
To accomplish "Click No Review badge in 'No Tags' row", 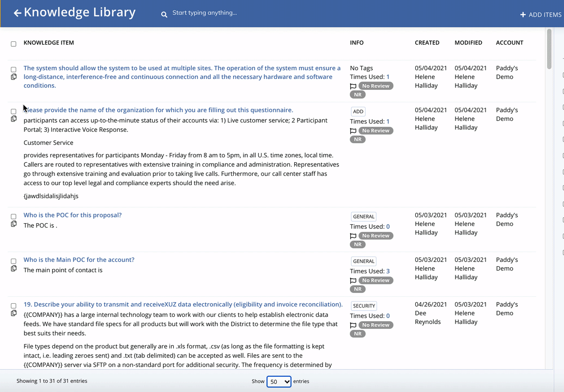I will (x=375, y=86).
